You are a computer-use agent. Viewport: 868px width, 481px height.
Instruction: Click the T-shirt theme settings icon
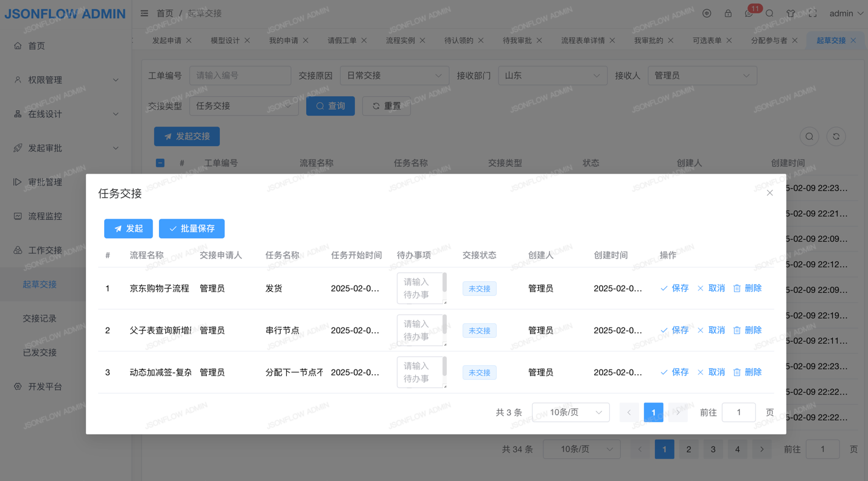pyautogui.click(x=791, y=13)
